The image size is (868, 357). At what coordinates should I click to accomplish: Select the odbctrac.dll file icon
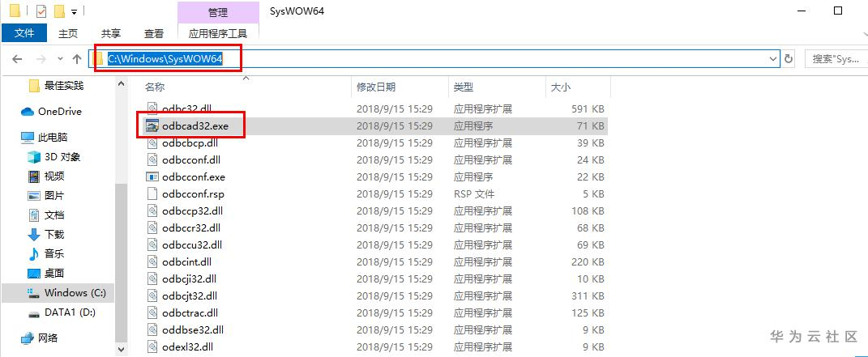[152, 312]
